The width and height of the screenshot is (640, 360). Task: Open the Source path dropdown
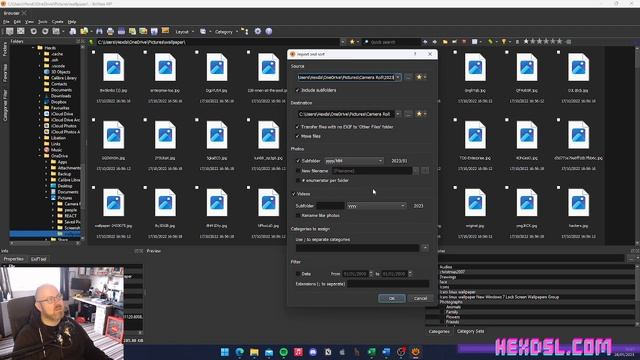point(398,77)
